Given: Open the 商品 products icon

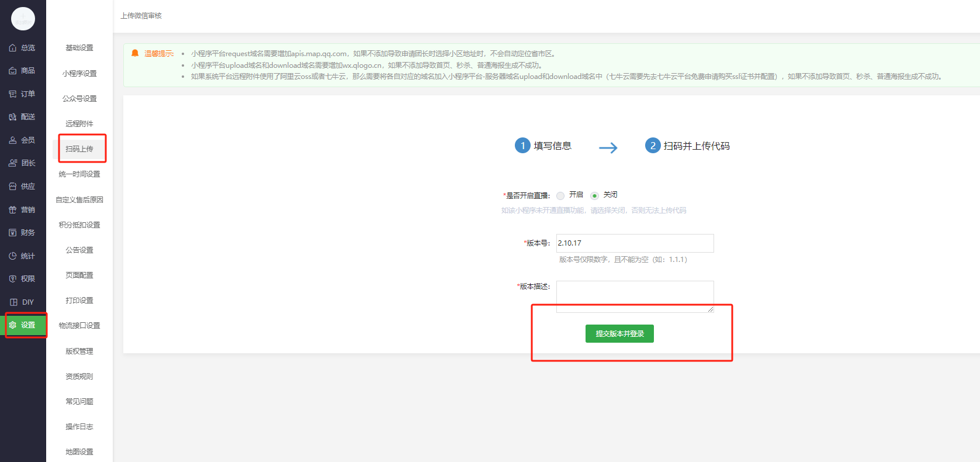Looking at the screenshot, I should 12,71.
